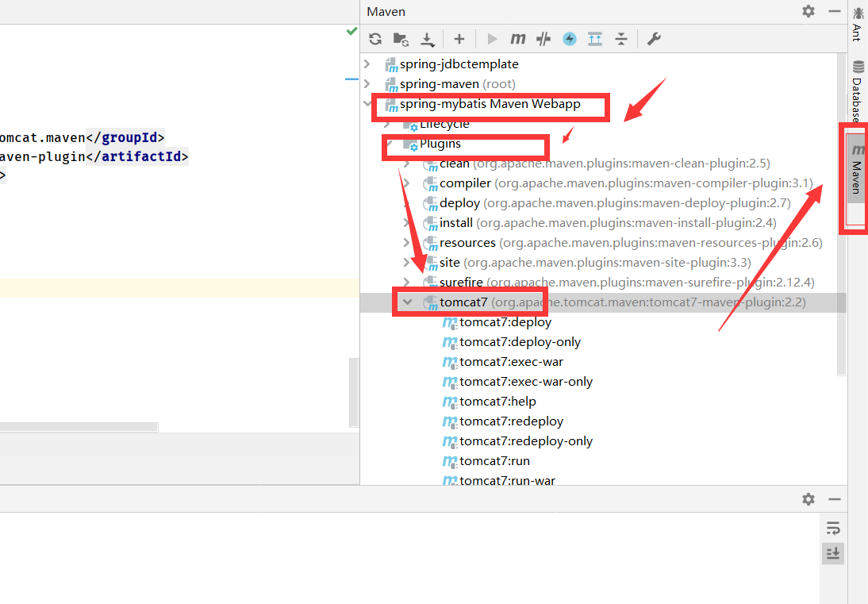
Task: Reload all Maven projects
Action: coord(375,39)
